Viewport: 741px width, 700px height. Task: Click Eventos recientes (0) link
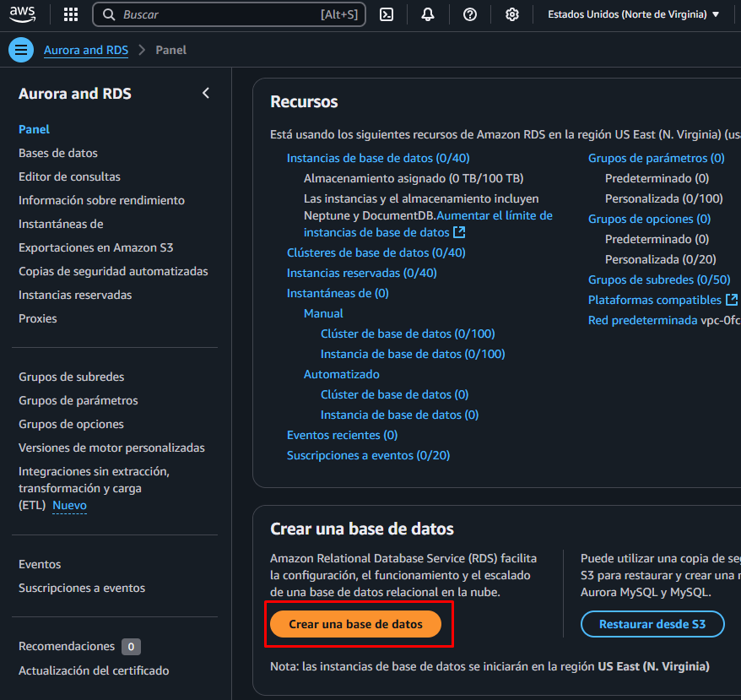pyautogui.click(x=342, y=435)
